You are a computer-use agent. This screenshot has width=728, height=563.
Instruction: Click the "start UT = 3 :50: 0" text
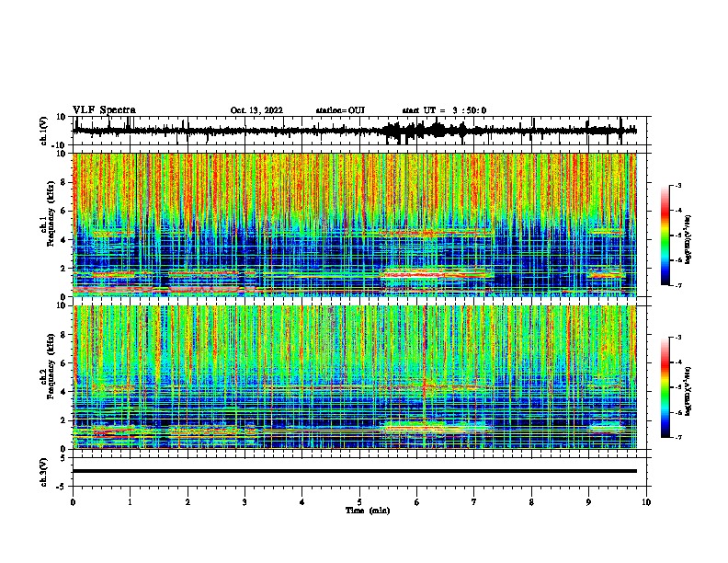coord(444,110)
